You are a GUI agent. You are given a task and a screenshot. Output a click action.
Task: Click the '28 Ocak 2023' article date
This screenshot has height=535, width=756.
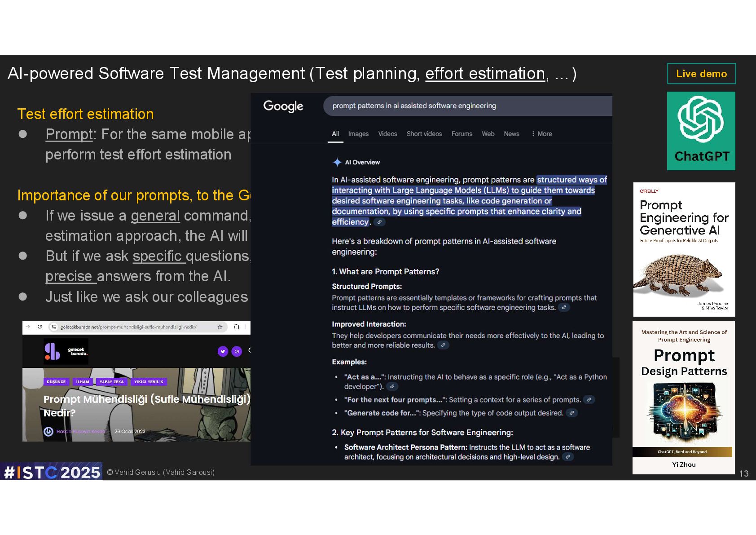pos(130,432)
